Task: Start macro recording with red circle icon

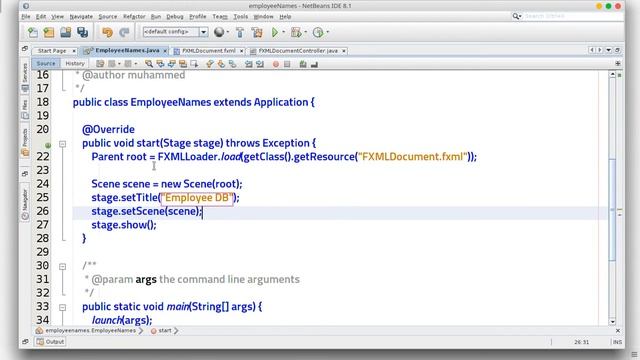Action: (276, 64)
